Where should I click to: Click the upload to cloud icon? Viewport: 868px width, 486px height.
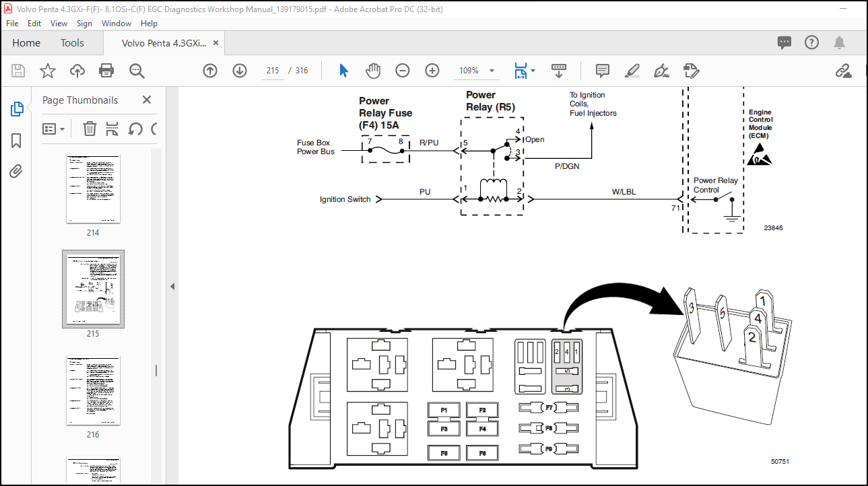(77, 71)
